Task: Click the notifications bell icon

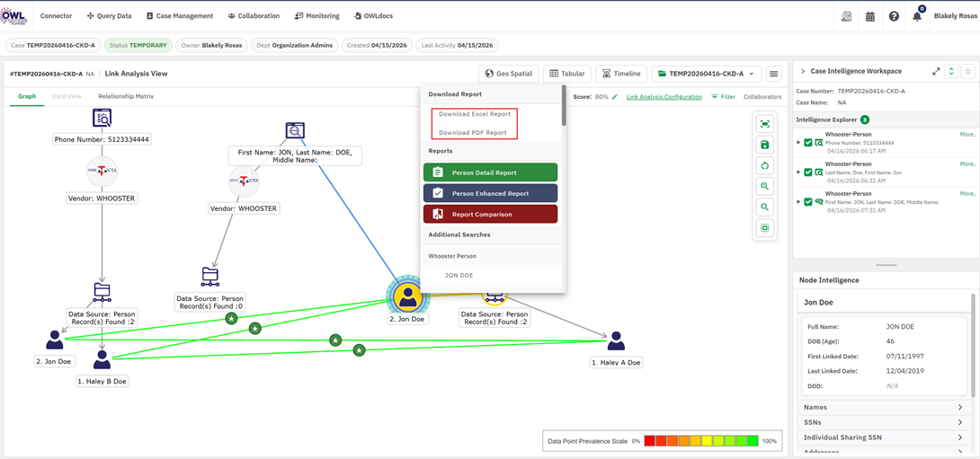Action: (917, 16)
